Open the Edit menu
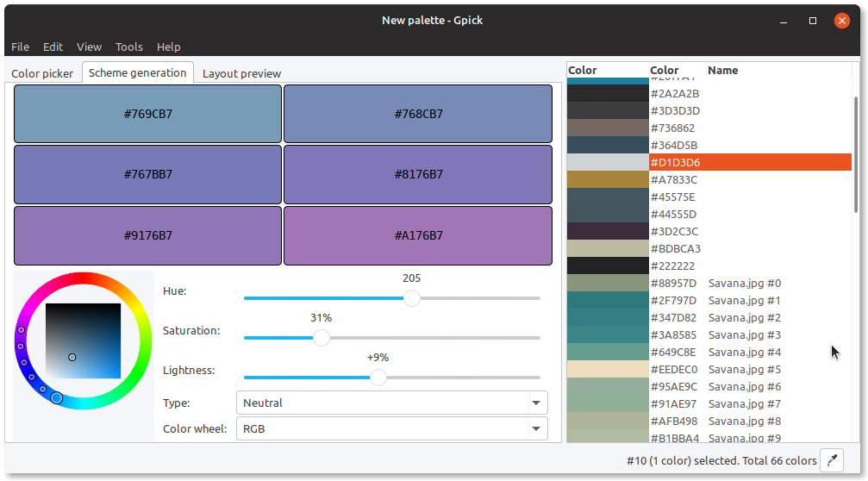The width and height of the screenshot is (868, 481). pyautogui.click(x=53, y=47)
